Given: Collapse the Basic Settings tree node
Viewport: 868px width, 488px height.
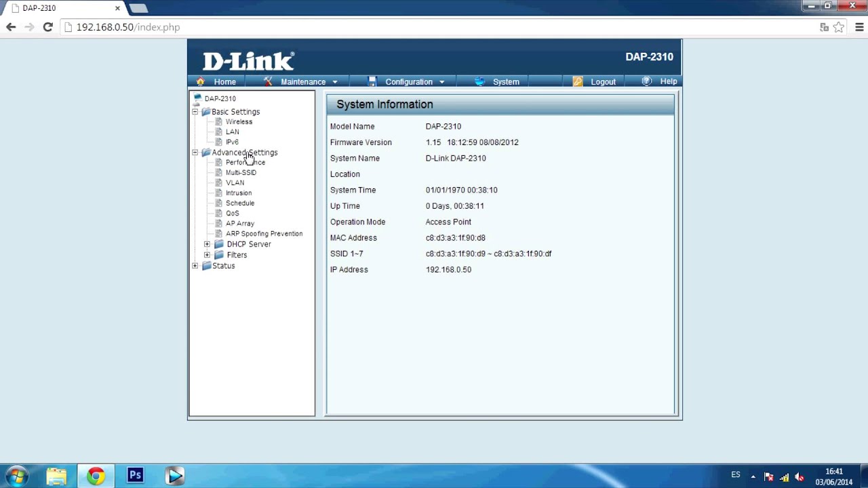Looking at the screenshot, I should (195, 112).
